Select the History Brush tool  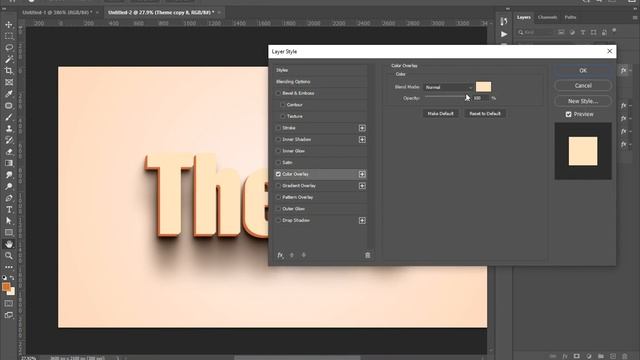[9, 140]
